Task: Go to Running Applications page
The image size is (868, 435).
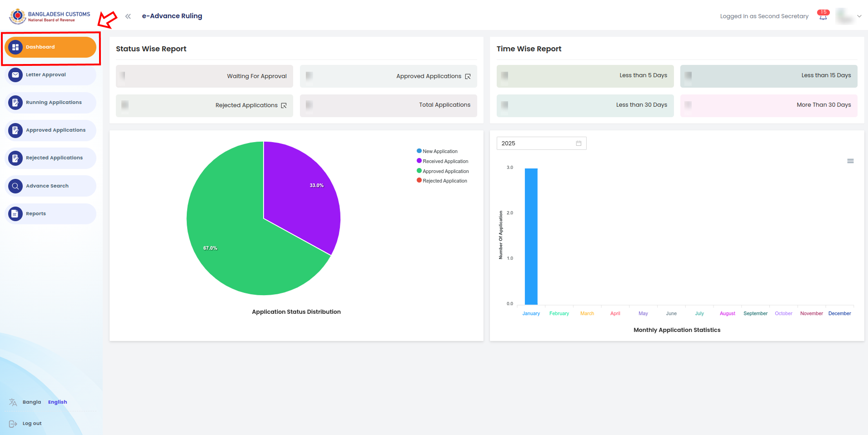Action: coord(50,103)
